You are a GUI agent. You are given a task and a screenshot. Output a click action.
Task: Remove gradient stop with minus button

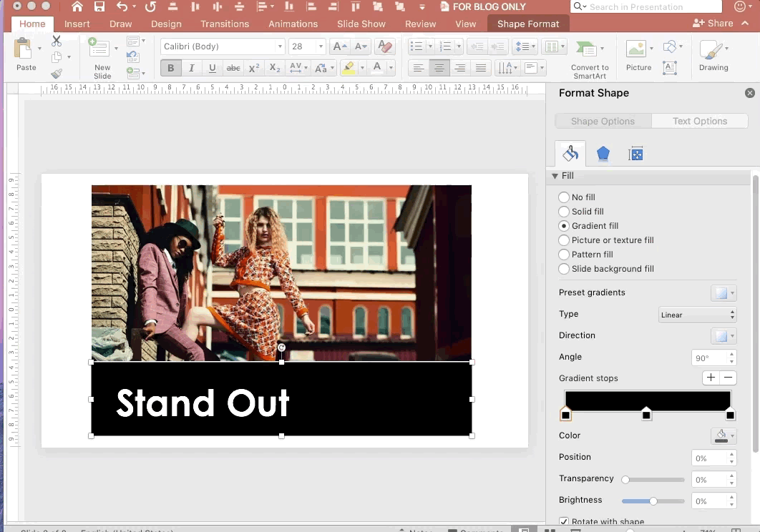click(x=728, y=378)
